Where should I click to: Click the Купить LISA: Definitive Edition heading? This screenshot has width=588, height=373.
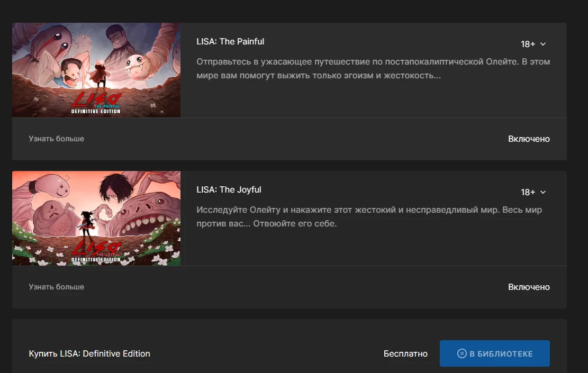[x=89, y=353]
